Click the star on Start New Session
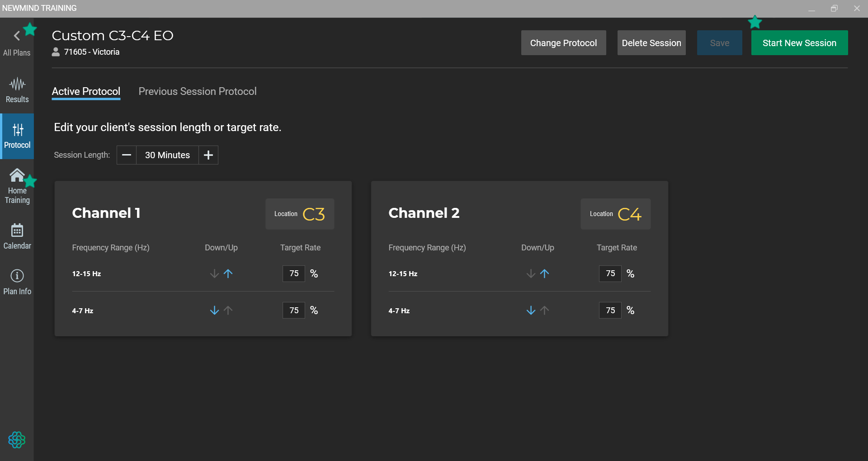The image size is (868, 461). pyautogui.click(x=755, y=22)
